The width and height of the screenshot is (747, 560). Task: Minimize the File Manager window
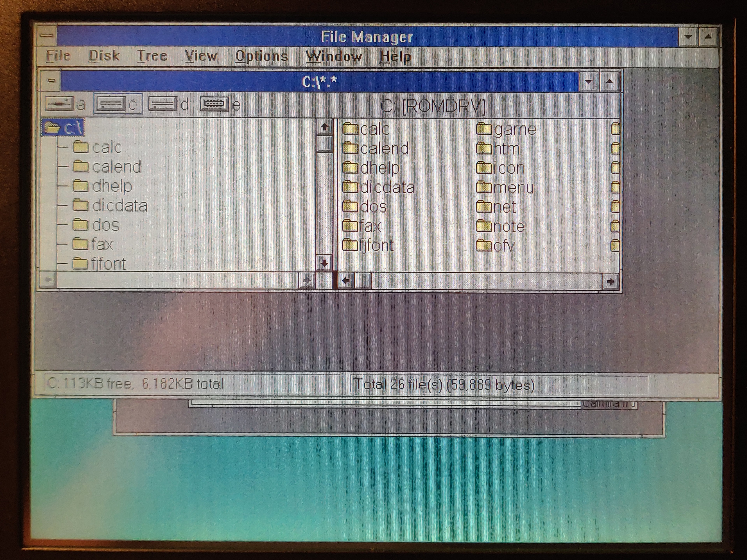coord(688,37)
